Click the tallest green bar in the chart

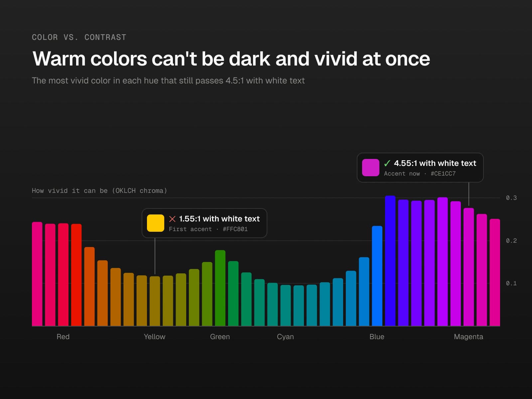[x=220, y=288]
